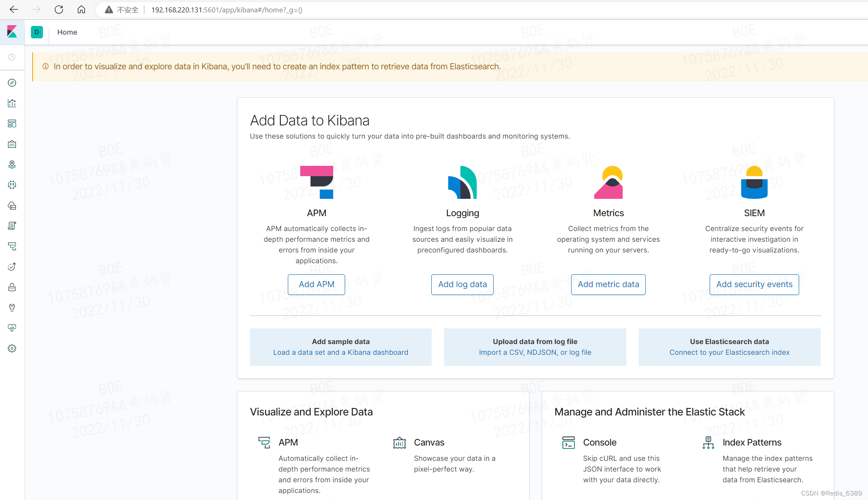Click the Add metric data button

click(608, 284)
